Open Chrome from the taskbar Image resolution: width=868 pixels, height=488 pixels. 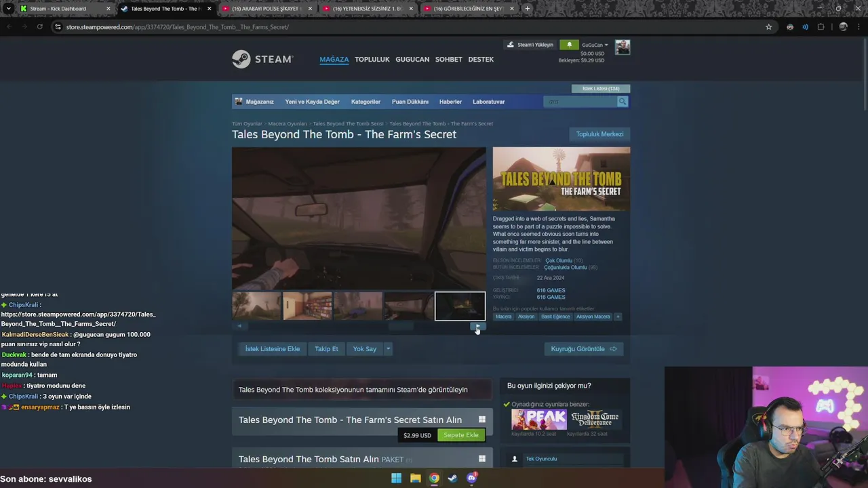[x=434, y=478]
